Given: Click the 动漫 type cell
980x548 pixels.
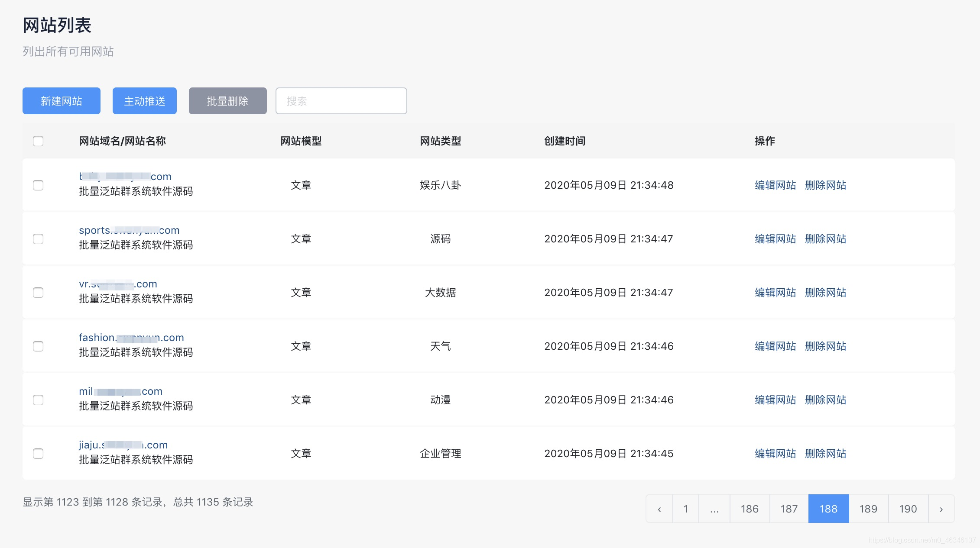Looking at the screenshot, I should [x=441, y=400].
